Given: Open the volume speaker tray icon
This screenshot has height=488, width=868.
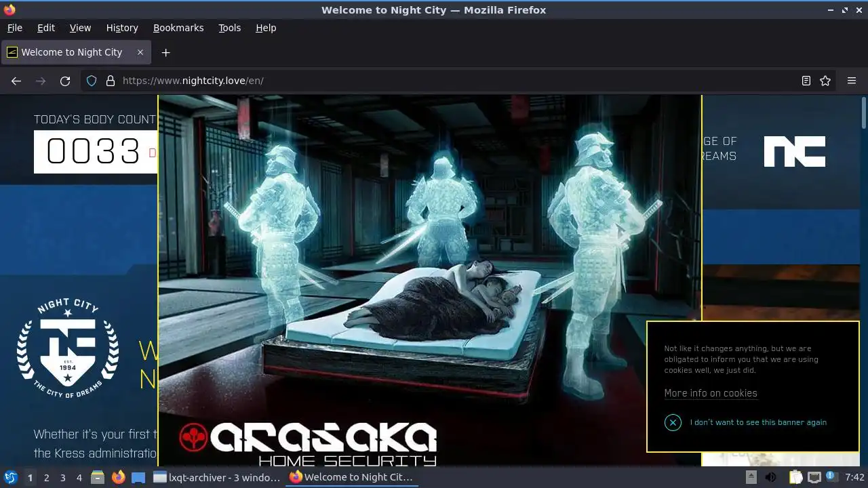Looking at the screenshot, I should pyautogui.click(x=771, y=477).
